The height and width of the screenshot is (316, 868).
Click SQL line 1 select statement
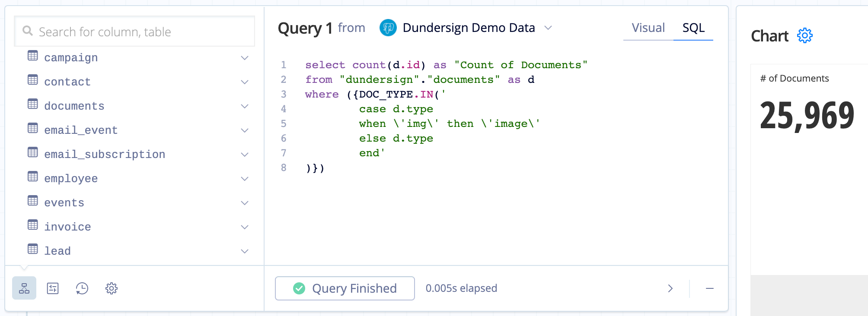(x=446, y=65)
